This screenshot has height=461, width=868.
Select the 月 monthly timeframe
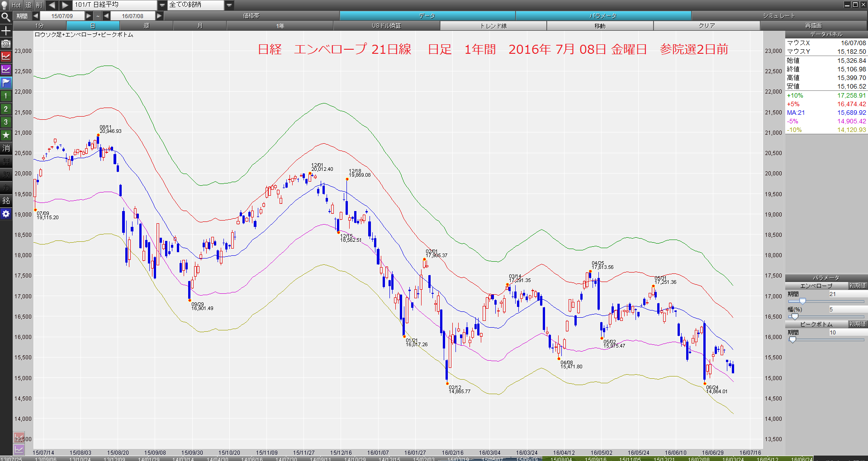199,26
